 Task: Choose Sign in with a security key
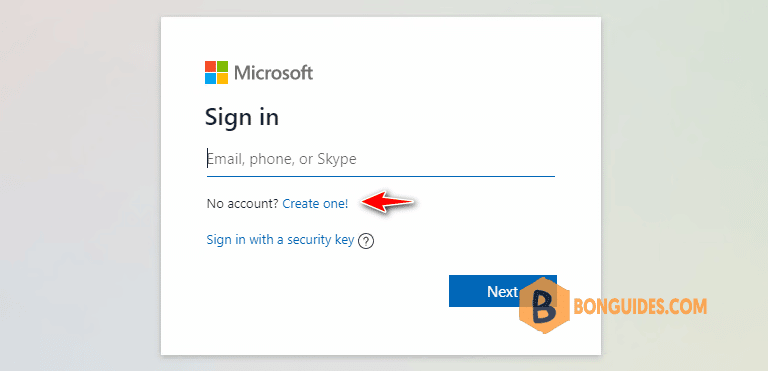[x=280, y=240]
